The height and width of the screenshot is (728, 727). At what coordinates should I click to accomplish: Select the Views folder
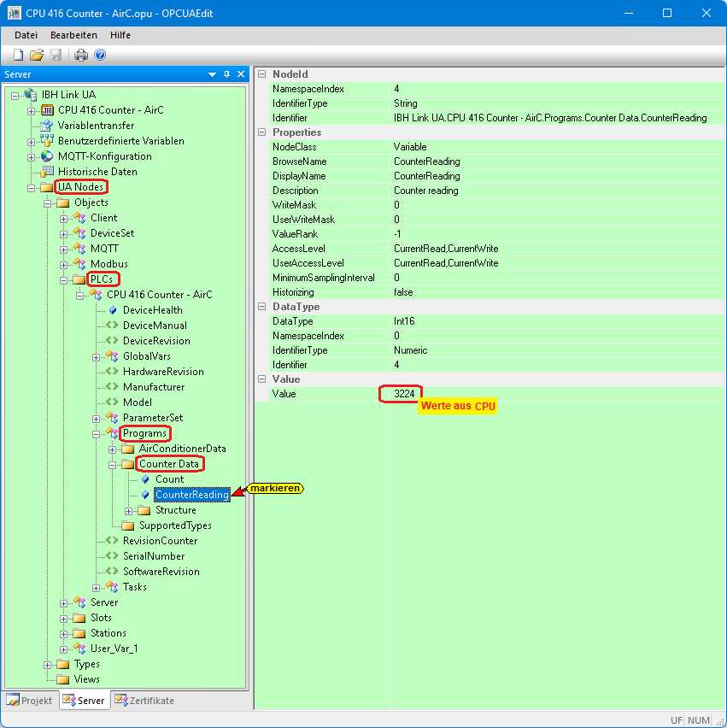(87, 679)
